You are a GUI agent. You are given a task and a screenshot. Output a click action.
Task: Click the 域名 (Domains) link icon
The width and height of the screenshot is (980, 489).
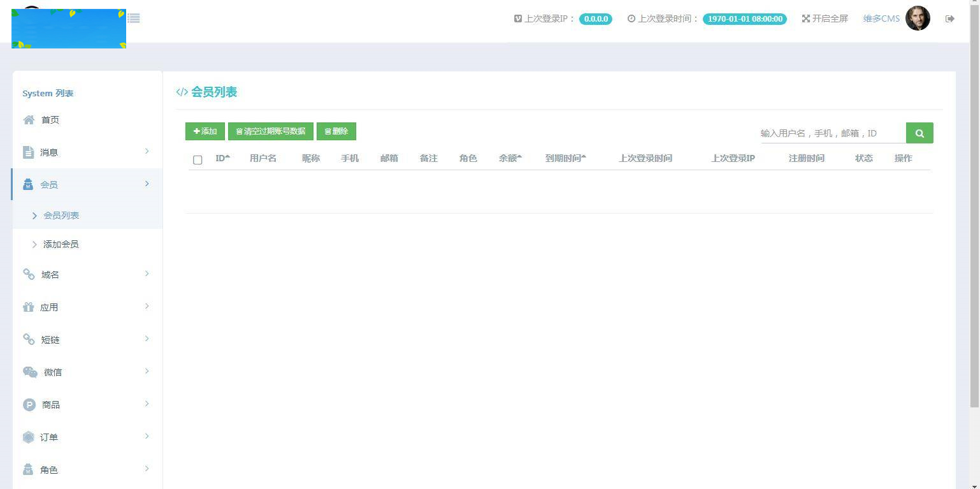pos(29,274)
